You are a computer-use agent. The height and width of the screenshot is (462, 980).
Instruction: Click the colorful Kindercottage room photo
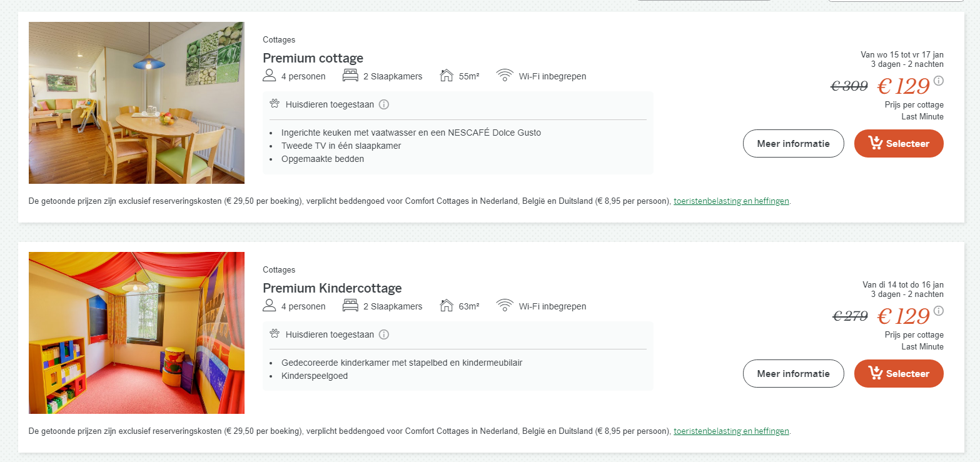136,333
